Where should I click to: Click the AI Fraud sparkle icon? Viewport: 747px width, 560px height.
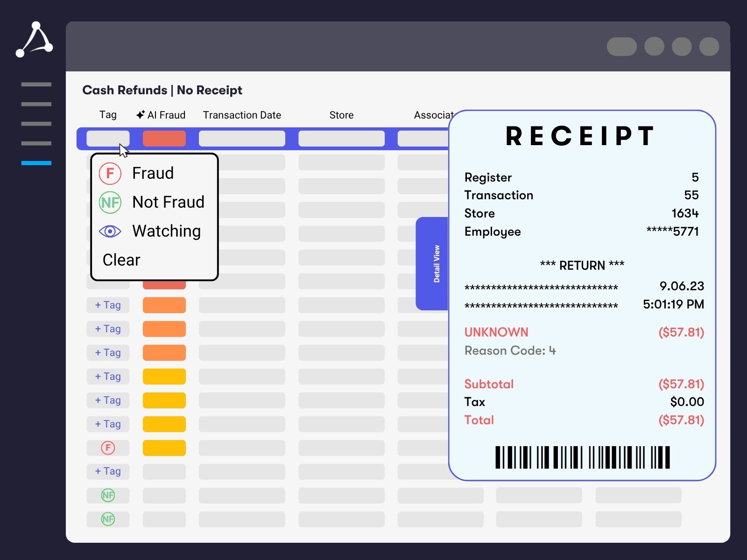pyautogui.click(x=140, y=115)
